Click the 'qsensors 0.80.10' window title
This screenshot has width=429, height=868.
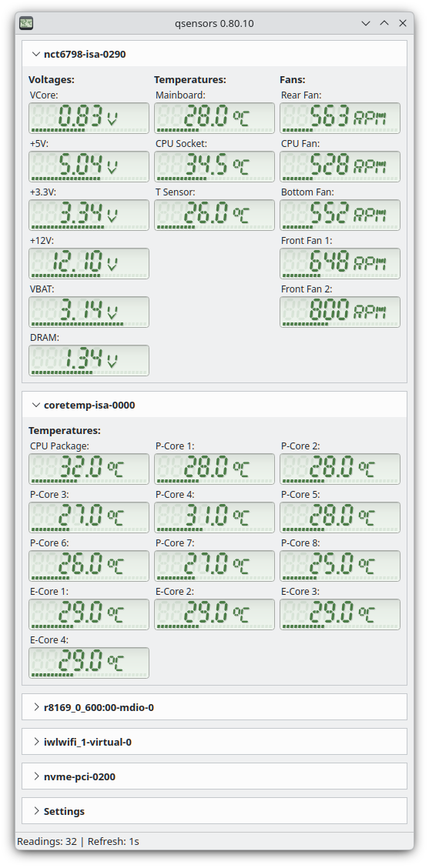tap(214, 23)
